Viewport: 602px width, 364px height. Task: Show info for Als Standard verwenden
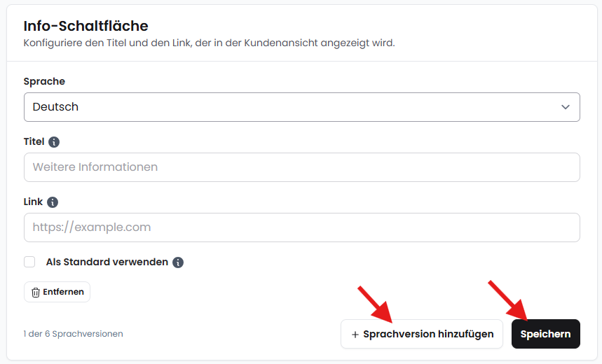[x=178, y=262]
